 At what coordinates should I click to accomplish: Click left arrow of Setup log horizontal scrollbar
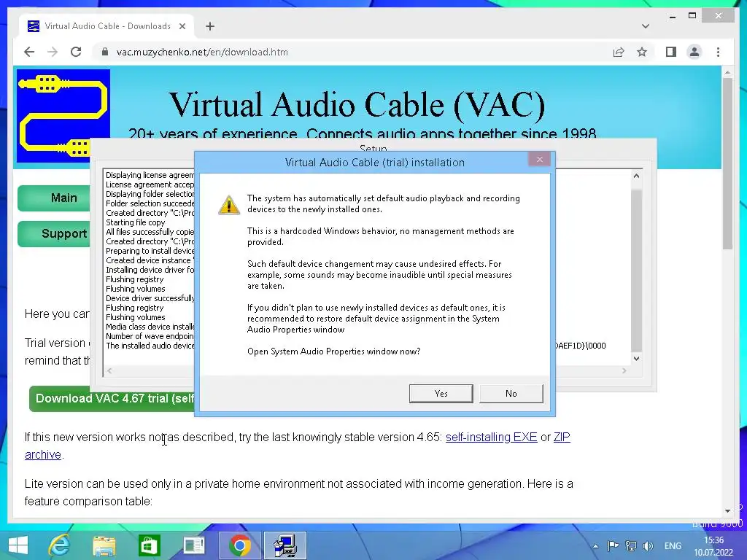coord(109,370)
